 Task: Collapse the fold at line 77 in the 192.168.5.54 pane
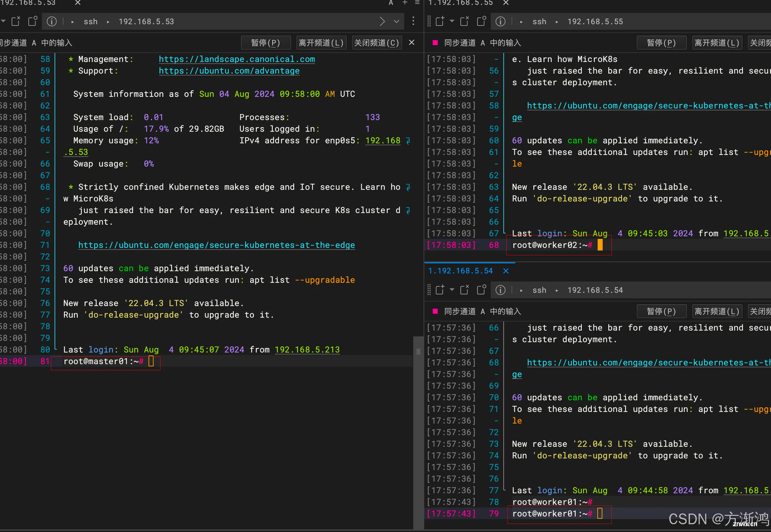tap(504, 489)
